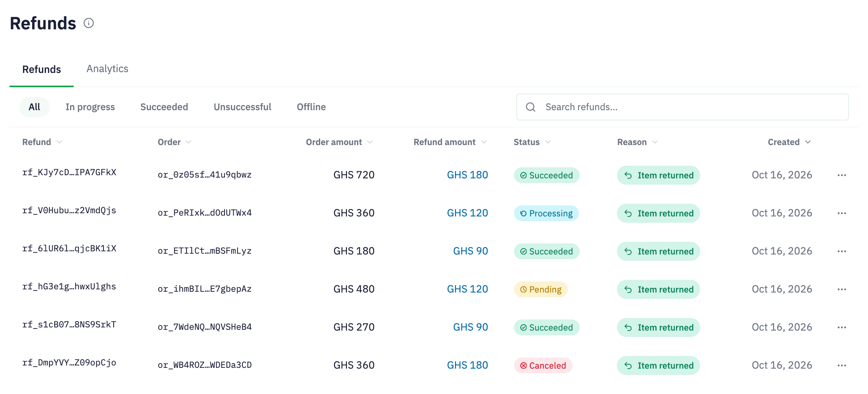Open refund rf_KJy7cD…IPA7GFkX

[69, 172]
